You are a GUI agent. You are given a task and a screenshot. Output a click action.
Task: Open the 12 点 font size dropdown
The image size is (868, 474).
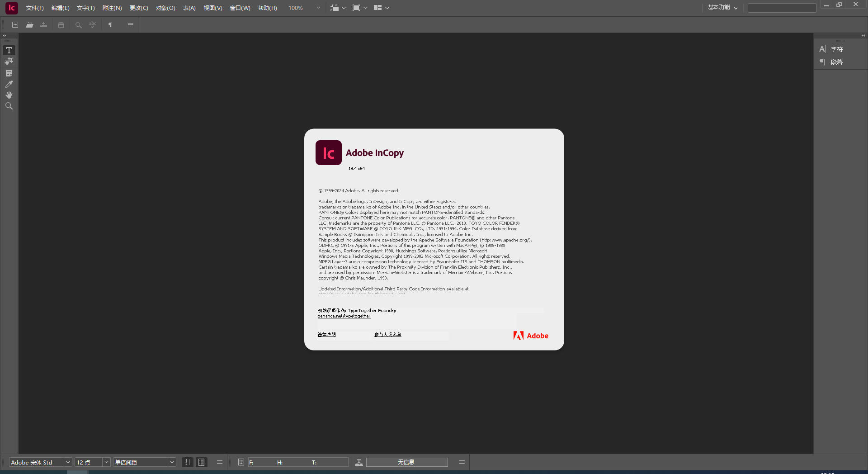coord(107,462)
